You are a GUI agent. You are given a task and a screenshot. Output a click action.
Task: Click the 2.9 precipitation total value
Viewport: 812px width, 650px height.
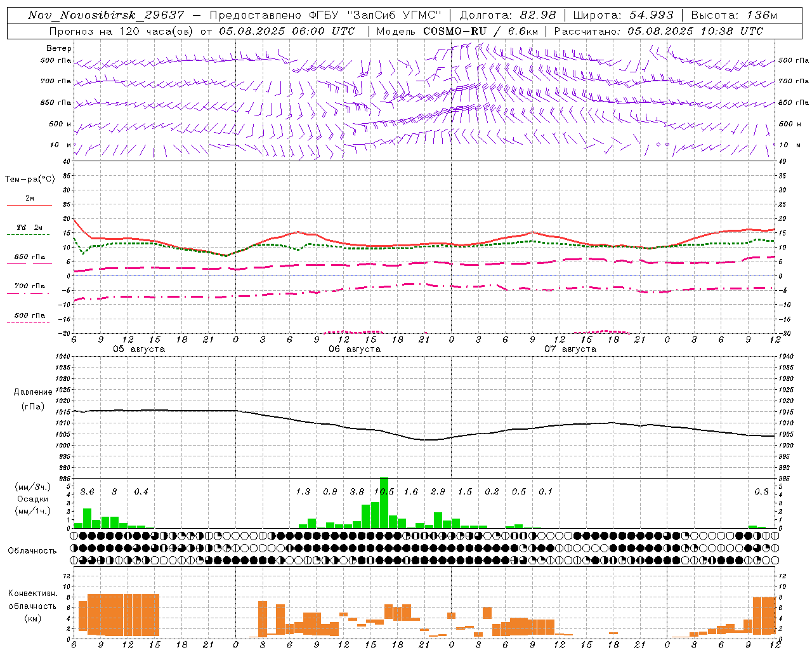[438, 492]
